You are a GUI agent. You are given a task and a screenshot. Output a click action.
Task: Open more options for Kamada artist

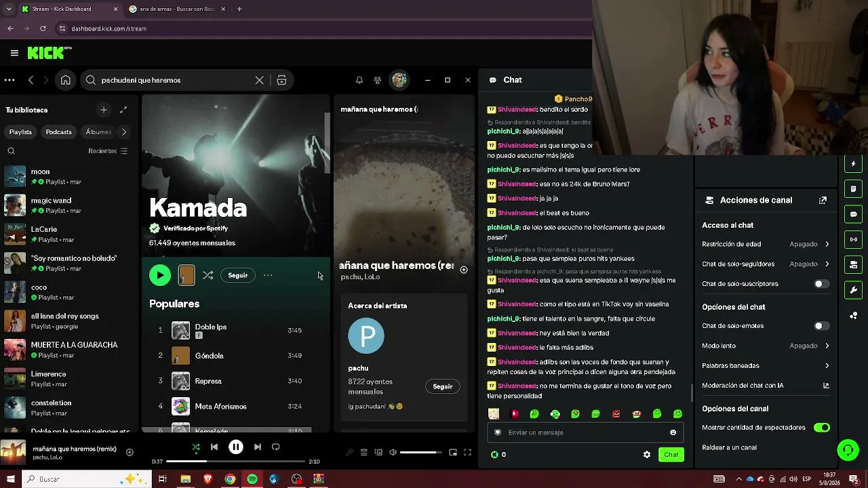268,275
